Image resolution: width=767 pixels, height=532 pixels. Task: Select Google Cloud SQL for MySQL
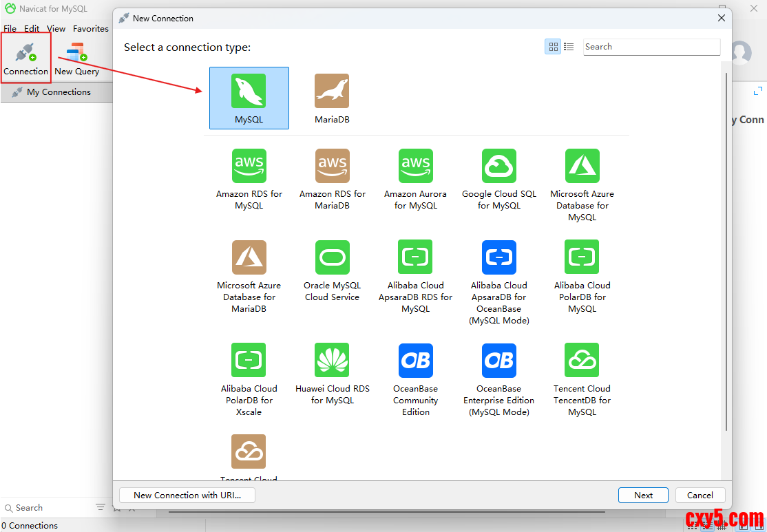pyautogui.click(x=498, y=167)
